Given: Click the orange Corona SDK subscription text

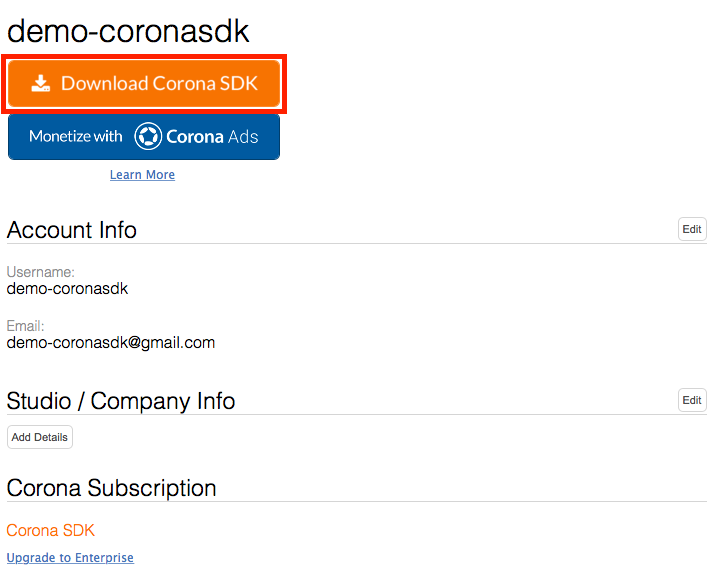Looking at the screenshot, I should pyautogui.click(x=51, y=531).
